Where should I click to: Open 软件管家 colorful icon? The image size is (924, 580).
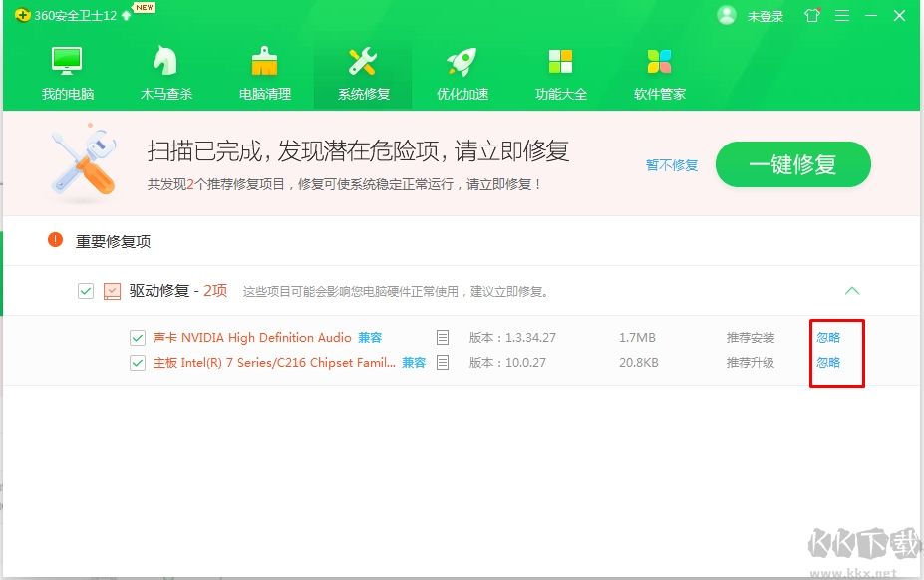659,62
